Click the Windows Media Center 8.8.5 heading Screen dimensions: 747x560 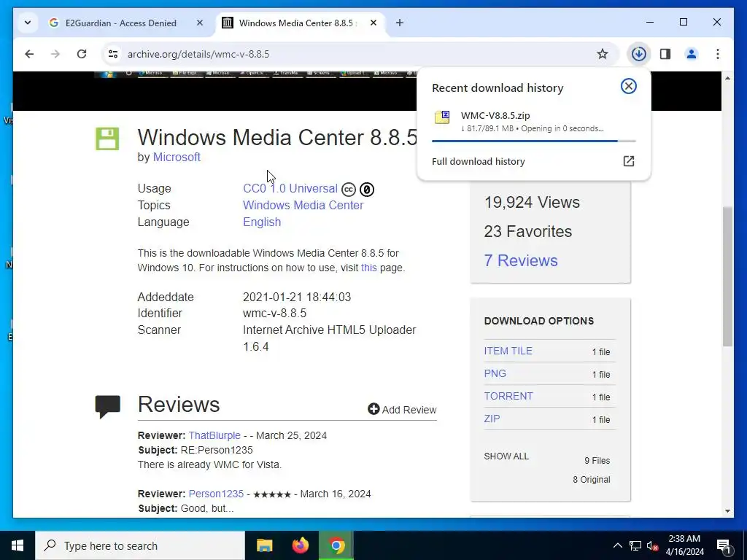[x=277, y=137]
